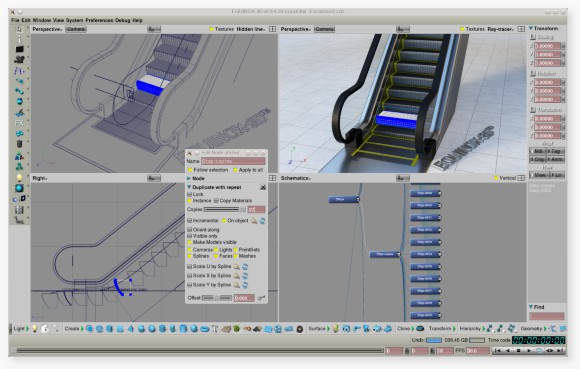Enable the Incremental checkbox
The height and width of the screenshot is (369, 580).
(x=189, y=221)
